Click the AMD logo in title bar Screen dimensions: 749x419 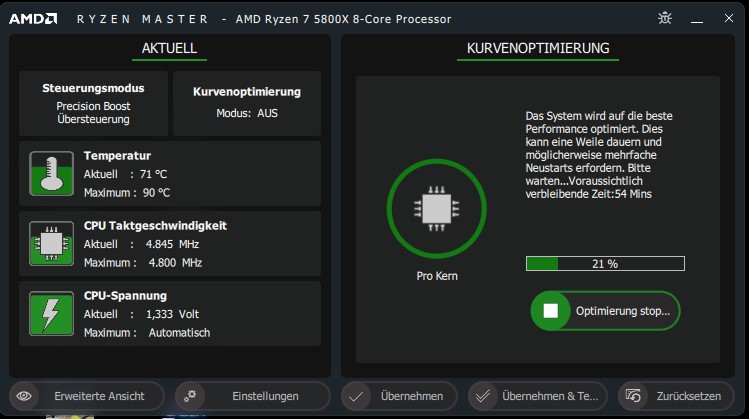point(33,19)
